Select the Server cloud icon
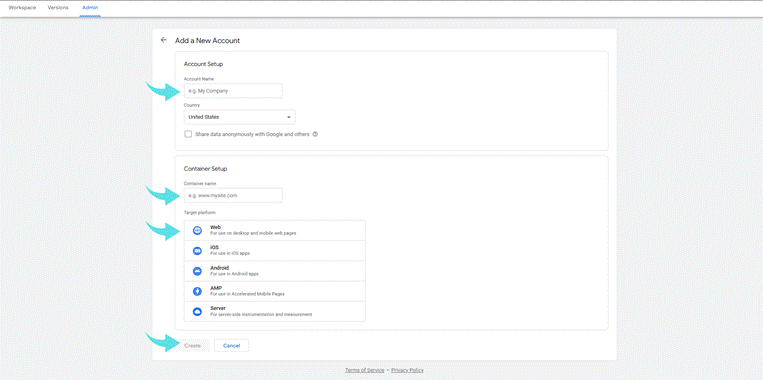The width and height of the screenshot is (763, 380). (197, 312)
